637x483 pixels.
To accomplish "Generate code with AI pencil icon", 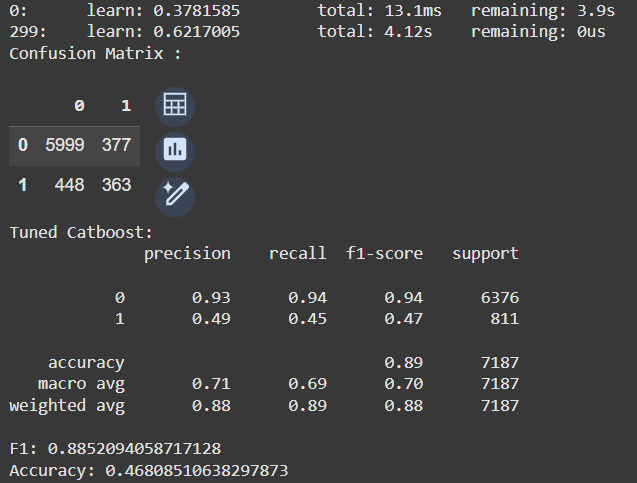I will 175,197.
